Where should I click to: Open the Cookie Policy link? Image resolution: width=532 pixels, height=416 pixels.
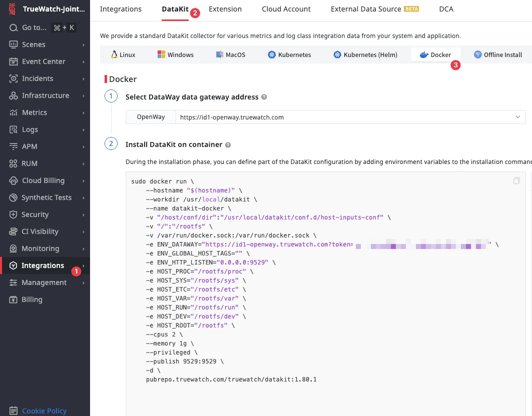point(45,411)
